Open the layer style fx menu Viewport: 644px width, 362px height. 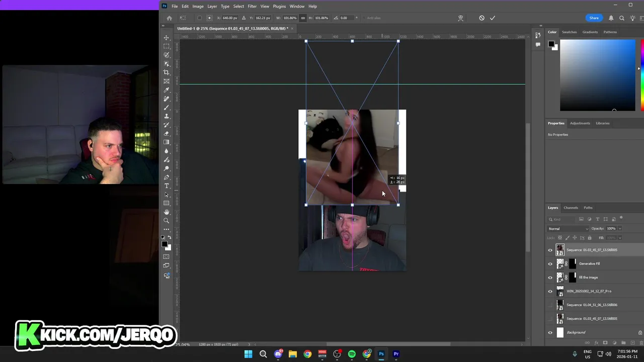coord(596,343)
